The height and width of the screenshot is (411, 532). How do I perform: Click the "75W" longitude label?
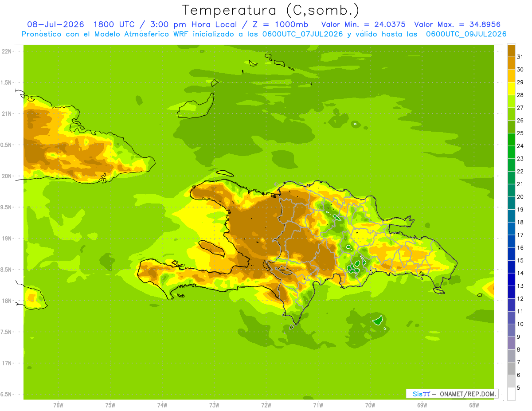110,405
